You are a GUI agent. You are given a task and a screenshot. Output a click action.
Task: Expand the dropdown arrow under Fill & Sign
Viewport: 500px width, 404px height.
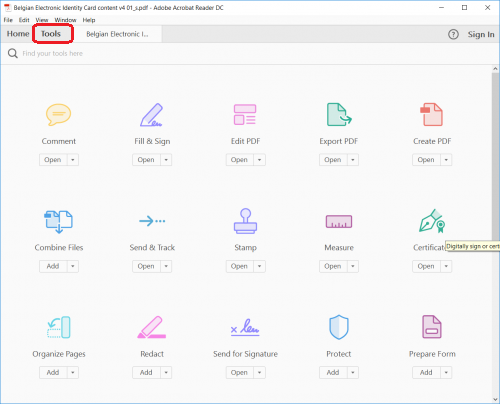166,160
